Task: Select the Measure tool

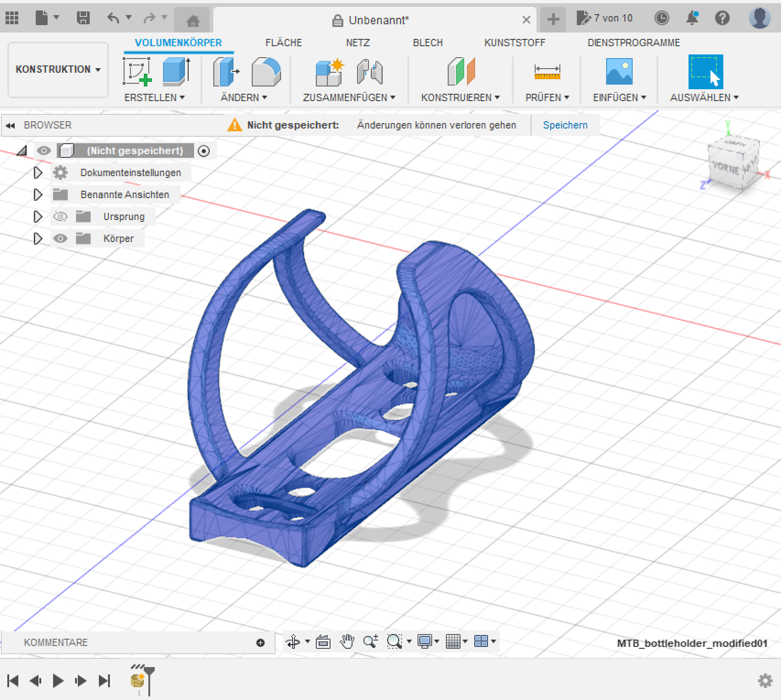Action: [547, 72]
